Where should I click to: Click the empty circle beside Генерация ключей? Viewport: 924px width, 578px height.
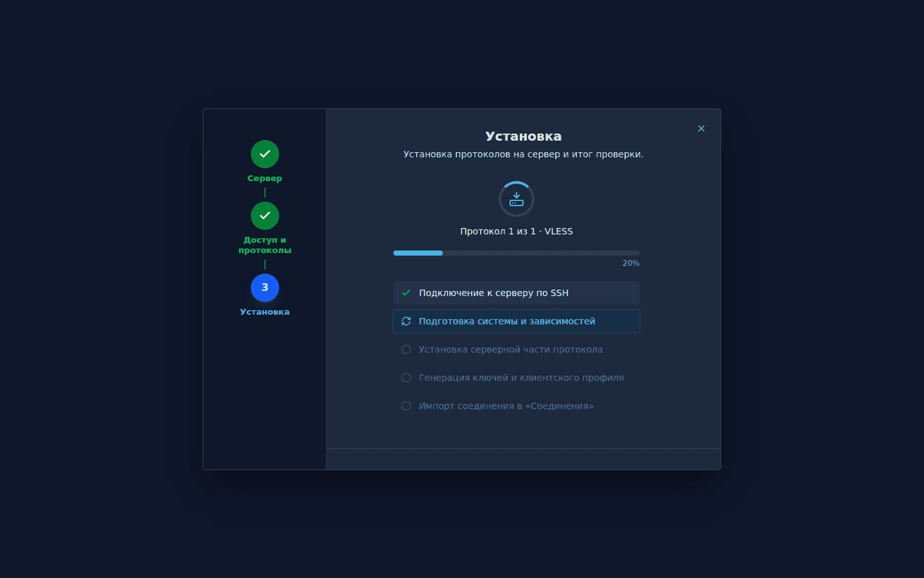[x=406, y=378]
